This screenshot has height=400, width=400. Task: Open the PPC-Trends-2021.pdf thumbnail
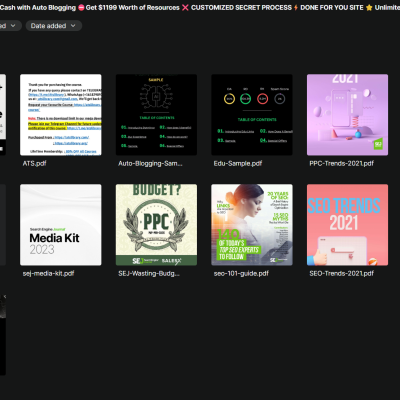[347, 115]
